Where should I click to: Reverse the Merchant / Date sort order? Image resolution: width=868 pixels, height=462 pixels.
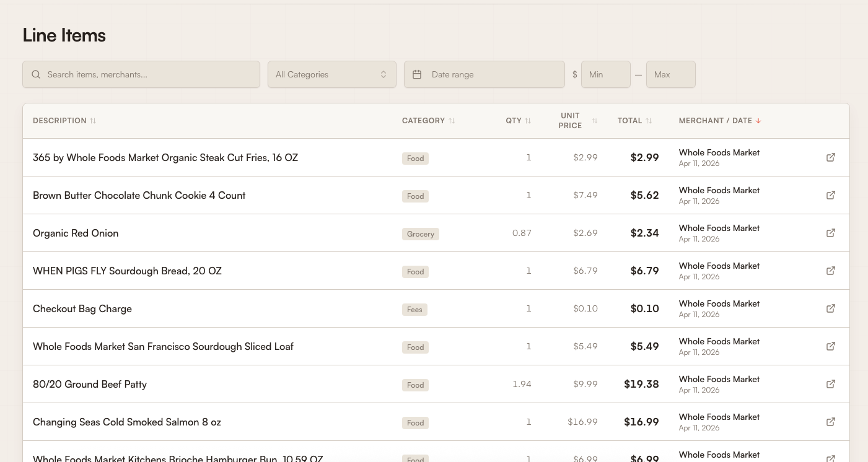coord(720,121)
